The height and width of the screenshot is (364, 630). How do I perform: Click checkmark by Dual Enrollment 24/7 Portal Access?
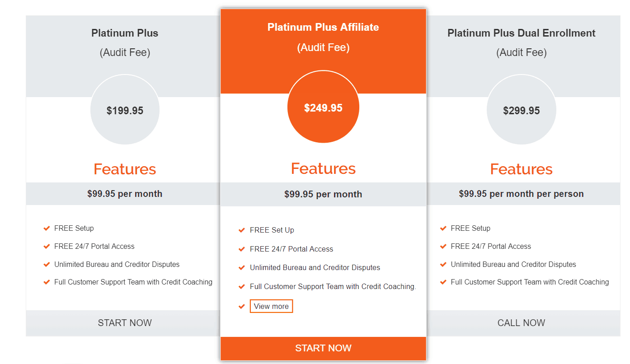point(443,247)
